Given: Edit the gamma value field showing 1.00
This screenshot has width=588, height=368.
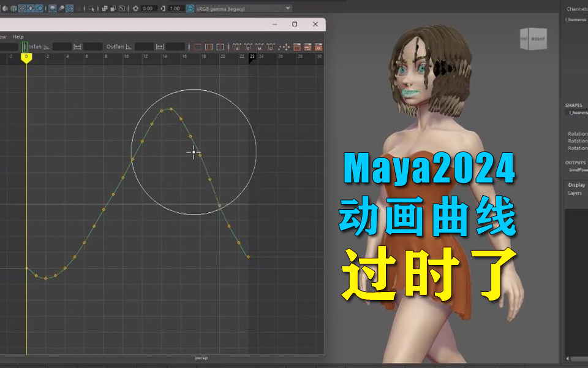Looking at the screenshot, I should pyautogui.click(x=176, y=9).
